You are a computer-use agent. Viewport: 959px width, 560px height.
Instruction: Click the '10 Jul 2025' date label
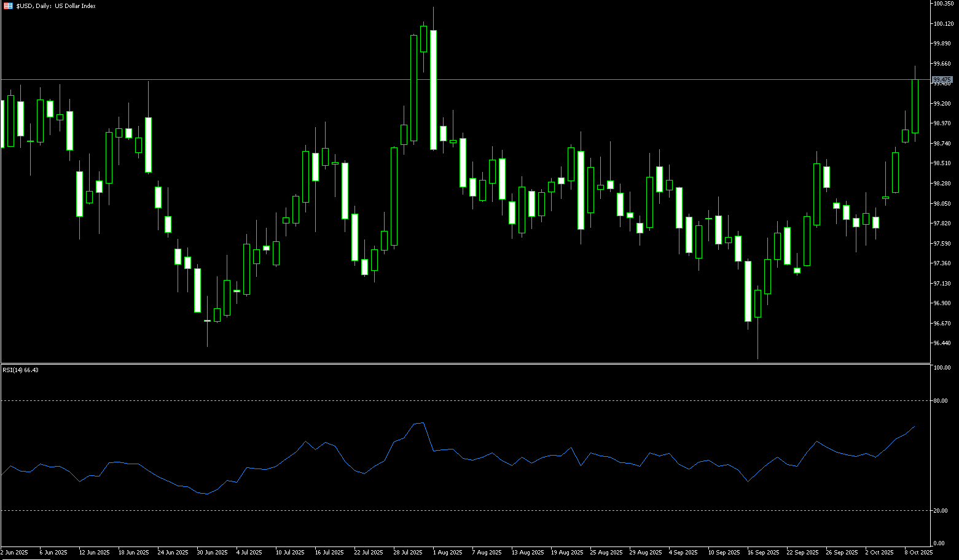point(290,553)
